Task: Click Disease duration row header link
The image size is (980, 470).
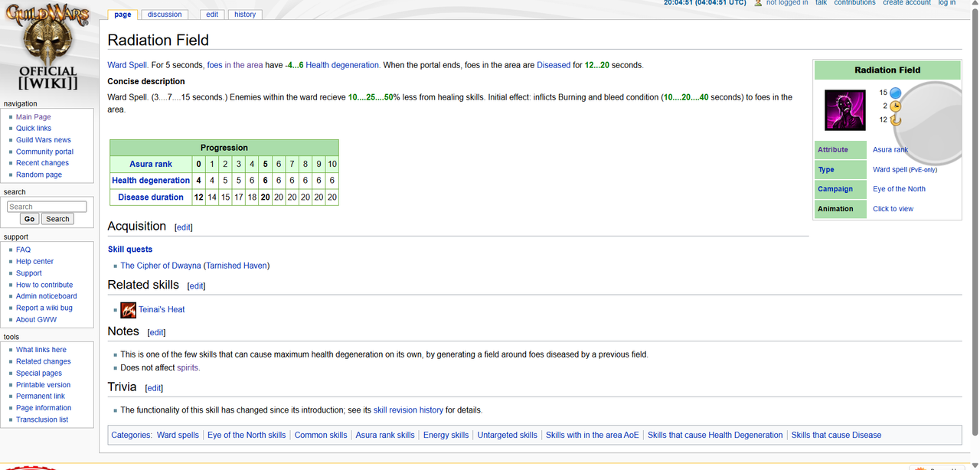Action: tap(151, 197)
